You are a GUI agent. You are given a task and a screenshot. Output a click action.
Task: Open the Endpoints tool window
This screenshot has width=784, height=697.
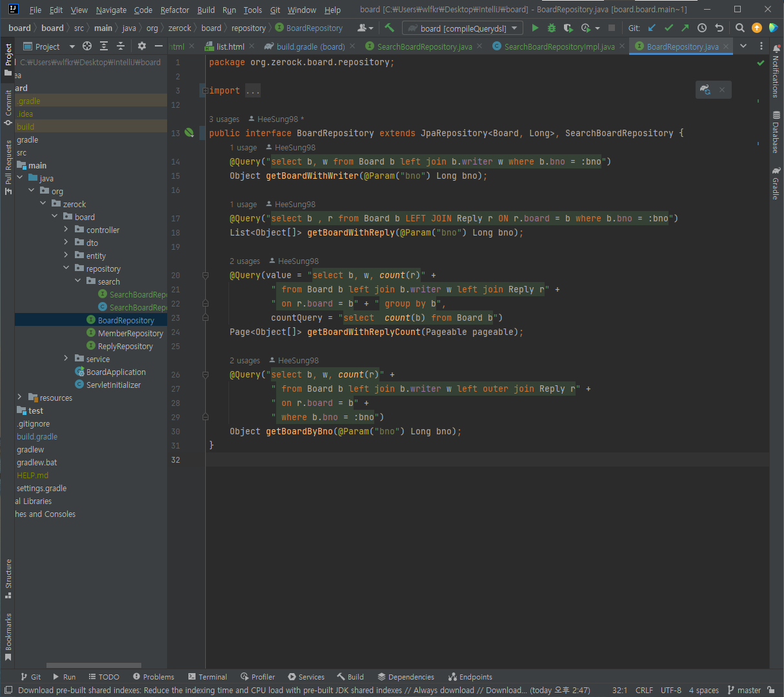tap(470, 677)
